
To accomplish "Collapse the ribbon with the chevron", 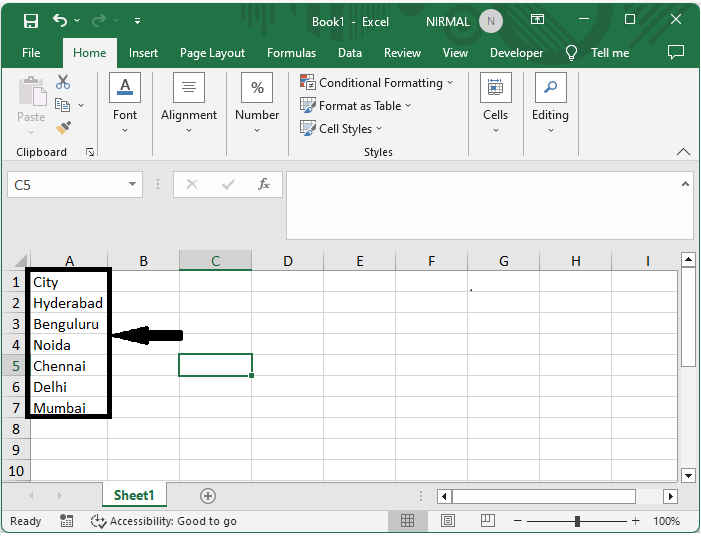I will [683, 152].
